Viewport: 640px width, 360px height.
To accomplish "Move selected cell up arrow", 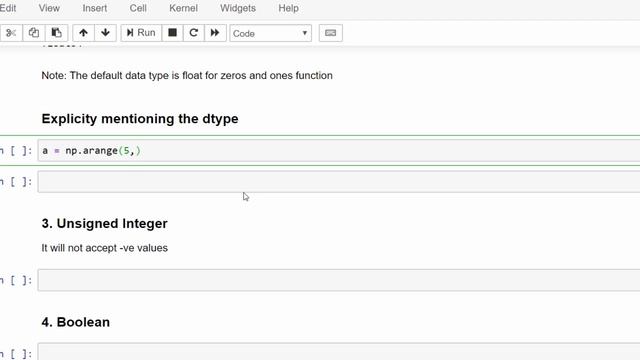I will [x=83, y=33].
